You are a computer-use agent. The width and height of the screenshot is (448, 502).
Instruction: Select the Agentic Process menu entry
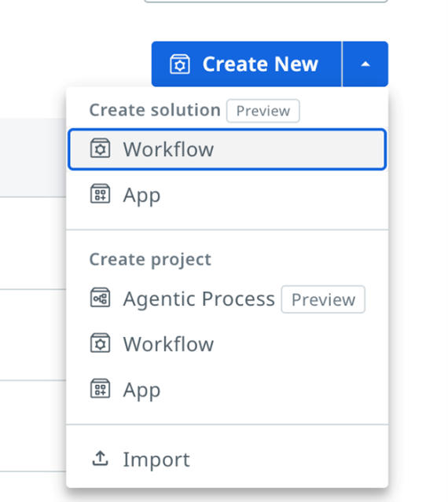click(x=227, y=299)
